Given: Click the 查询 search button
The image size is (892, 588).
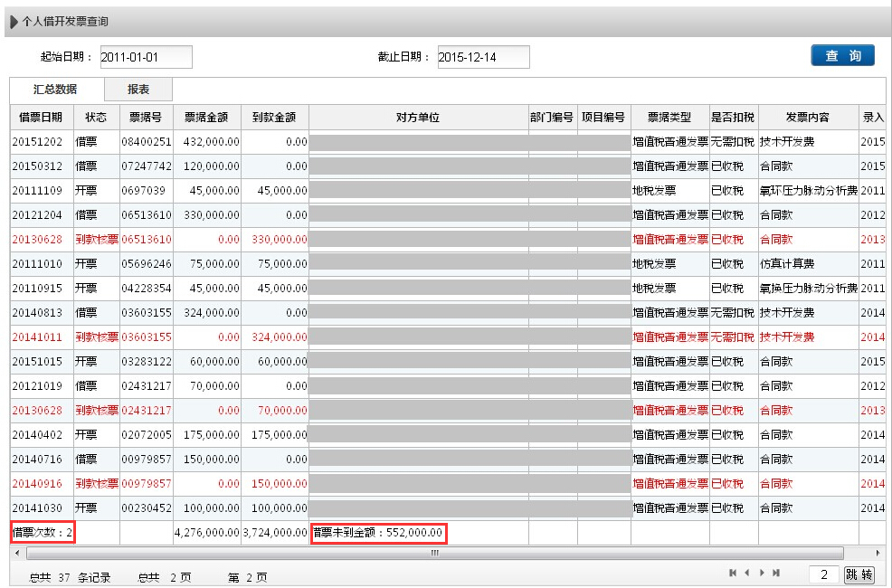Looking at the screenshot, I should 842,56.
